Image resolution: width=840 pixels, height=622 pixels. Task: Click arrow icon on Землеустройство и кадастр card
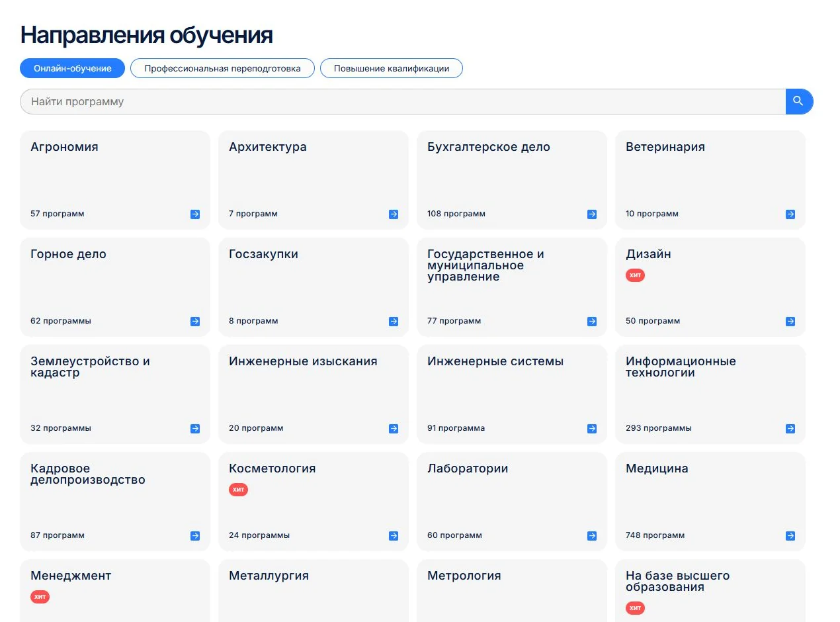pos(195,429)
